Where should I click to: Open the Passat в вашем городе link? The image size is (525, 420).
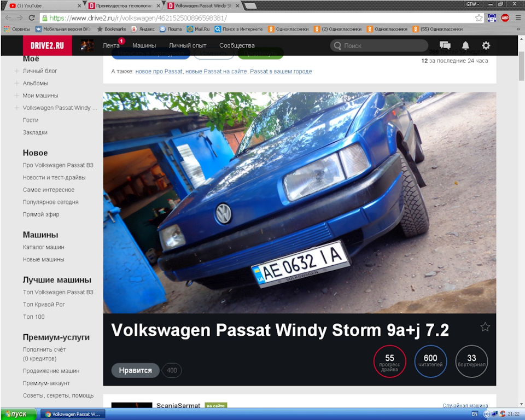click(281, 71)
